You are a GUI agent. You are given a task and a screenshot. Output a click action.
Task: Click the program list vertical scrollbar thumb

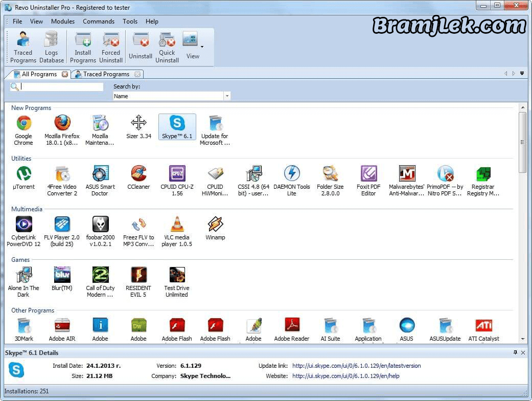coord(522,143)
